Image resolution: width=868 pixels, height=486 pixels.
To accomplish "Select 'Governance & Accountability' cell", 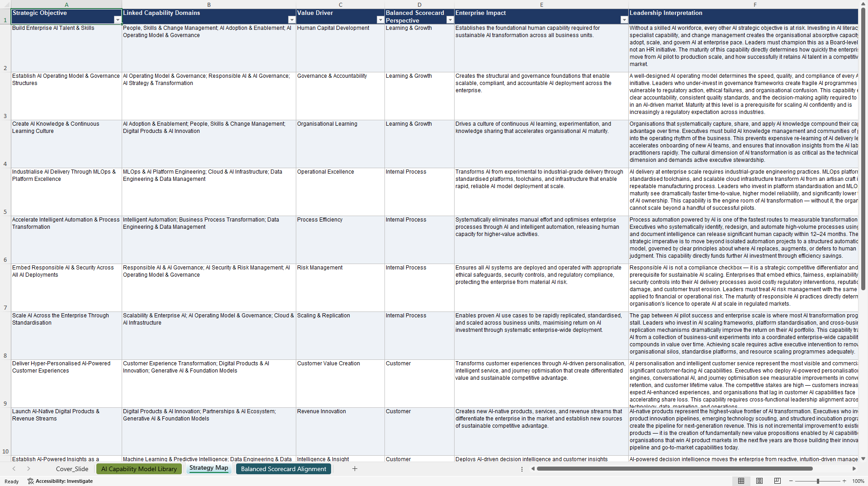I will pos(340,96).
